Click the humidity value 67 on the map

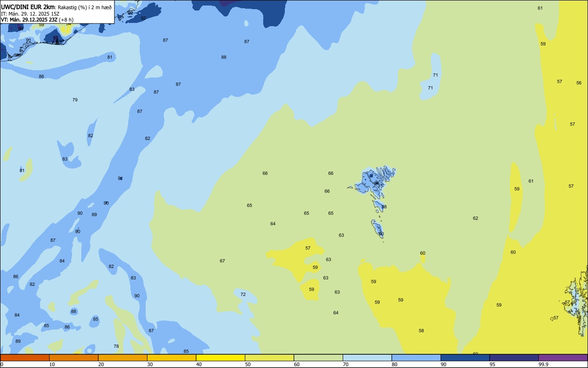(222, 261)
